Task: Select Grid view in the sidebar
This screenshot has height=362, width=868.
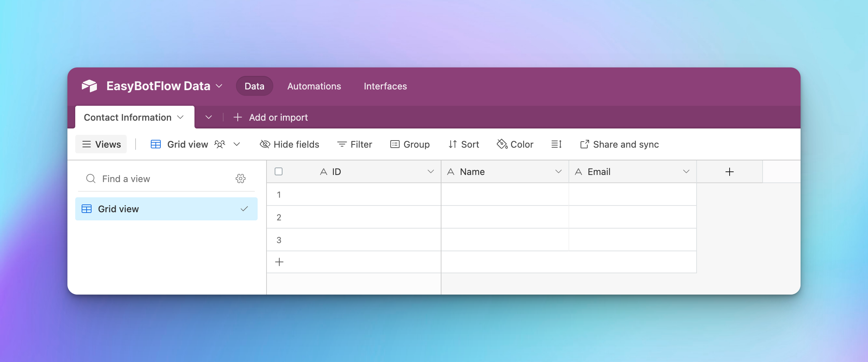Action: 166,209
